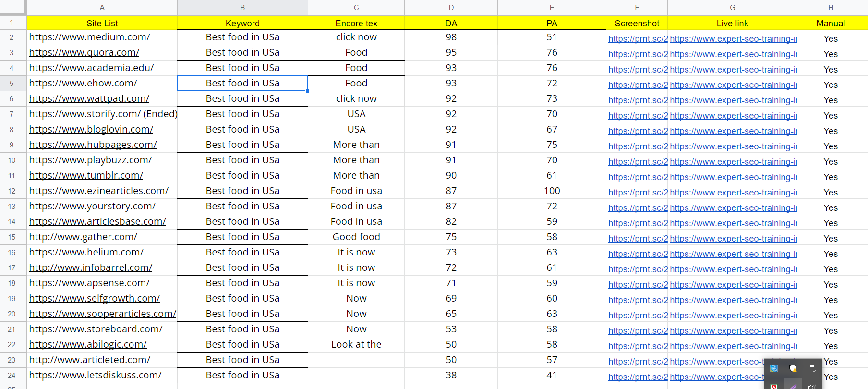868x389 pixels.
Task: Select the Encore tex header cell
Action: [356, 23]
